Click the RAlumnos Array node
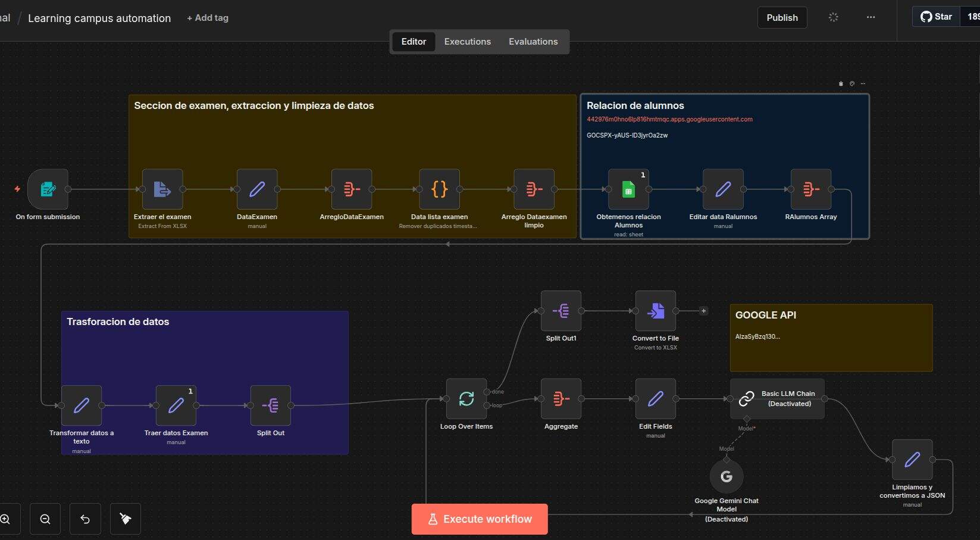This screenshot has height=540, width=980. pyautogui.click(x=811, y=189)
